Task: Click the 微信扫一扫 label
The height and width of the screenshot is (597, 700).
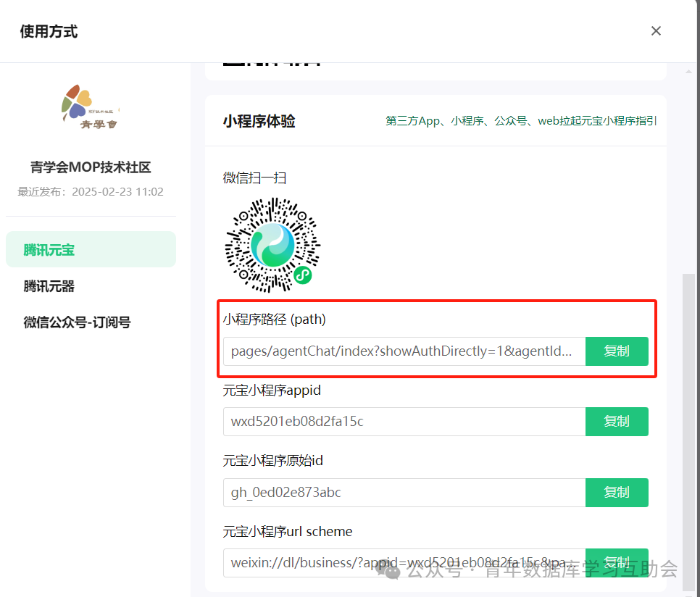Action: click(x=255, y=178)
